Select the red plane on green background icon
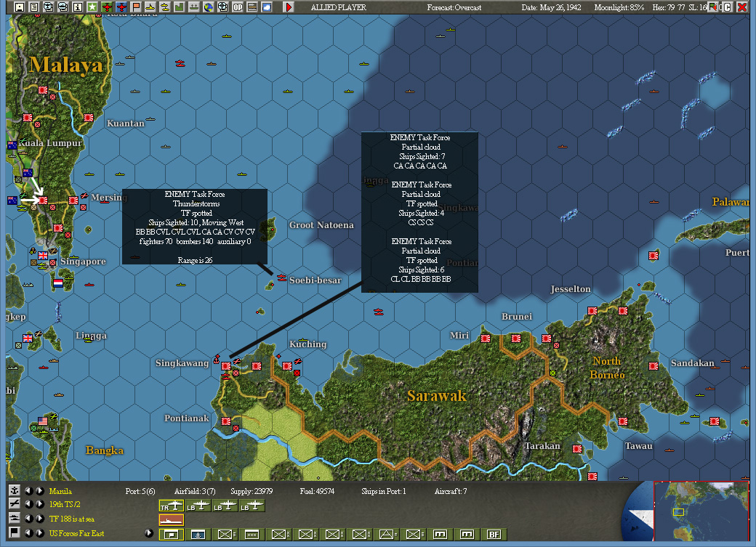Screen dimensions: 756x547 pyautogui.click(x=107, y=7)
